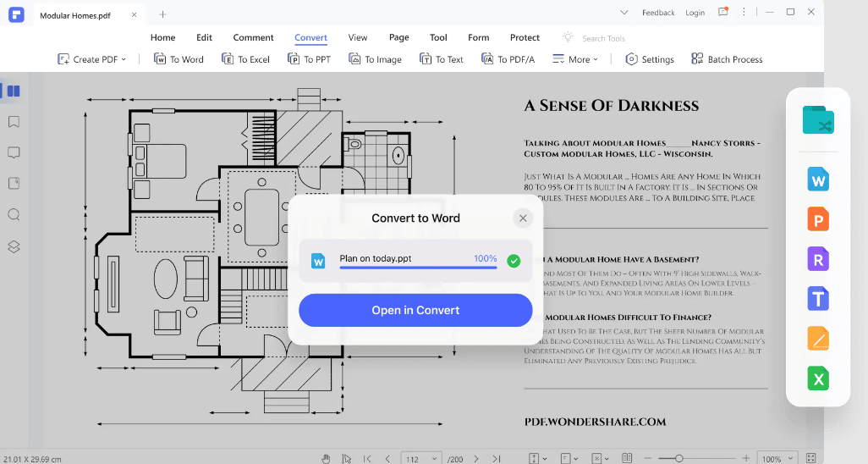Select the purple R file icon
The width and height of the screenshot is (868, 464).
pyautogui.click(x=818, y=259)
